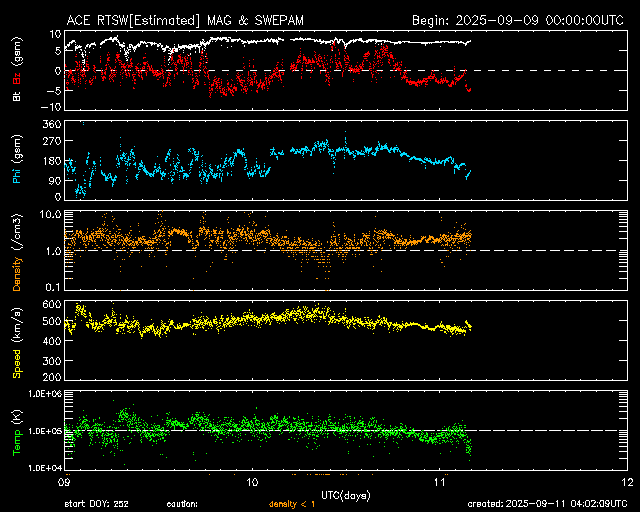The width and height of the screenshot is (640, 512).
Task: Click the ACE RTSW MAG & SWEPAM title
Action: point(185,19)
